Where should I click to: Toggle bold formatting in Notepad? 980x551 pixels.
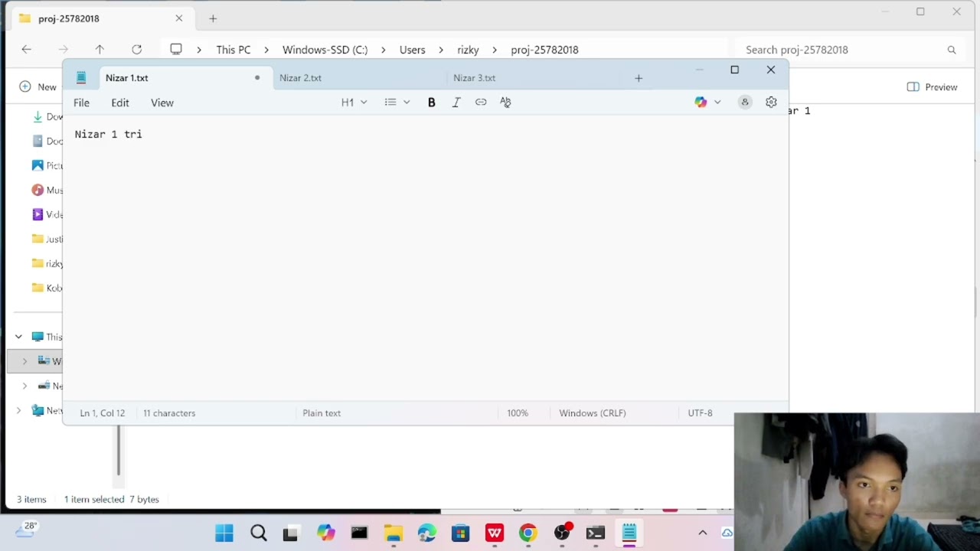431,103
